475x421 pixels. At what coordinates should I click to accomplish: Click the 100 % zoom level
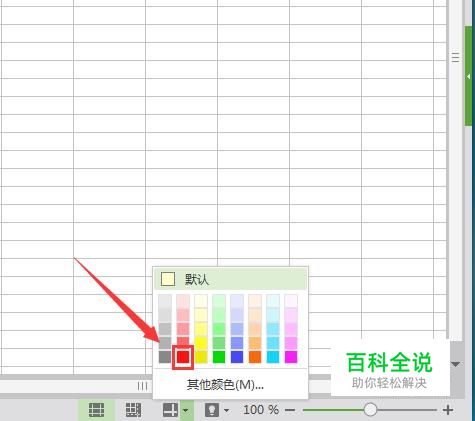click(x=261, y=410)
